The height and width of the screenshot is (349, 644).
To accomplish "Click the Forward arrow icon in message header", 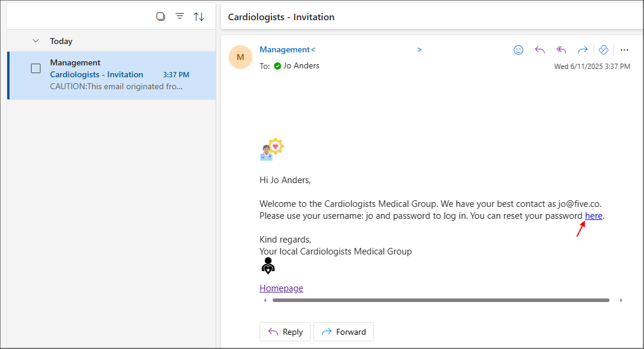I will click(582, 50).
